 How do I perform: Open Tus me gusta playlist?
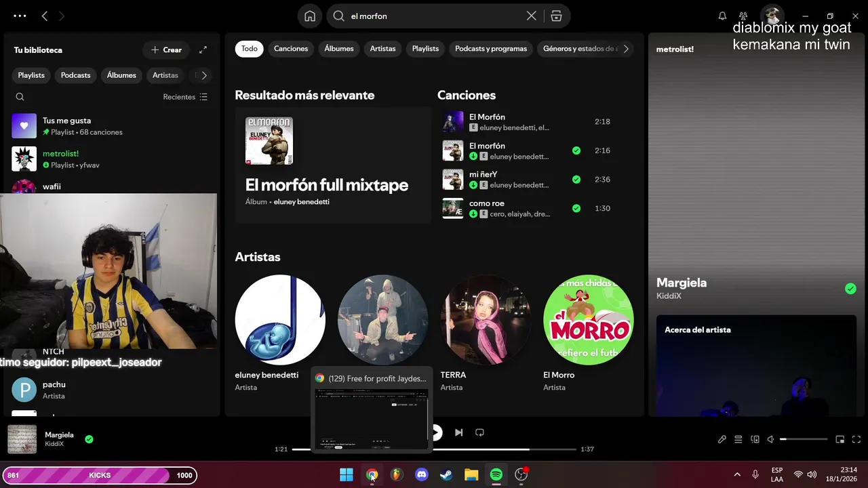click(112, 126)
